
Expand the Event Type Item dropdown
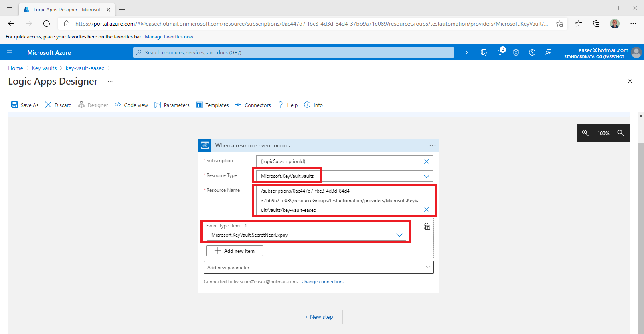pyautogui.click(x=399, y=235)
